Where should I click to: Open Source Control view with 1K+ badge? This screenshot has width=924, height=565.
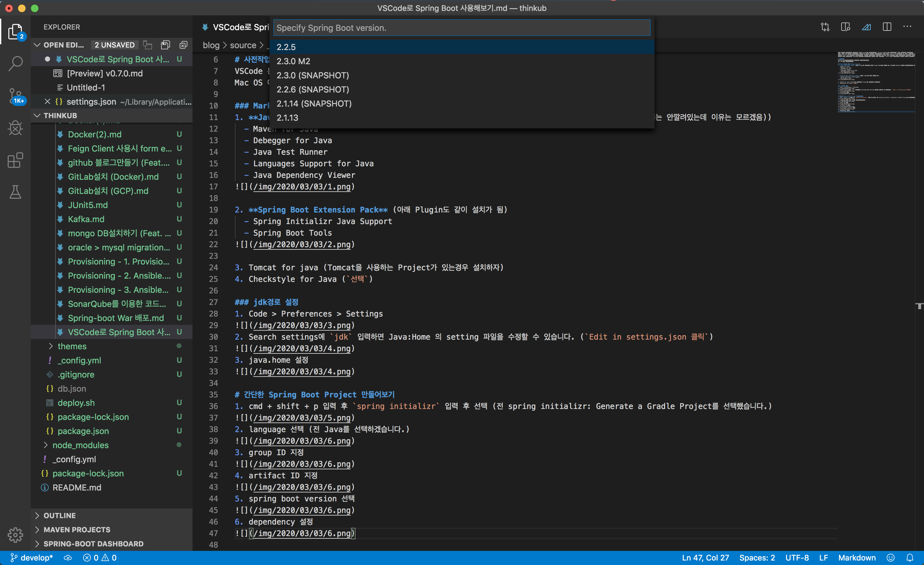point(15,96)
